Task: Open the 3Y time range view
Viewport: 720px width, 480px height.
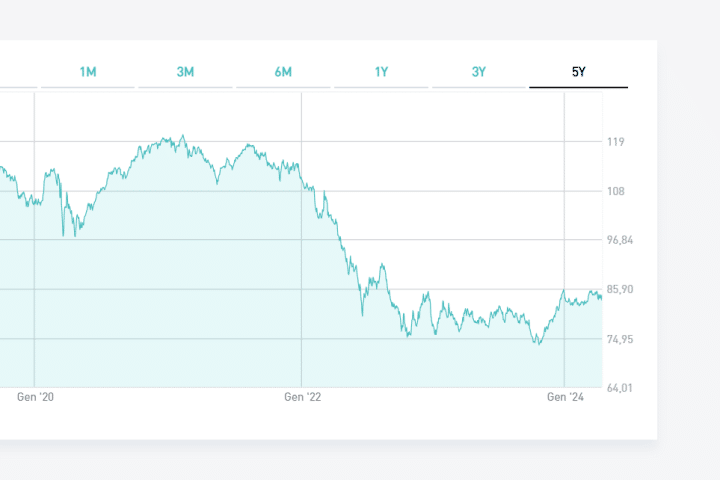Action: 479,72
